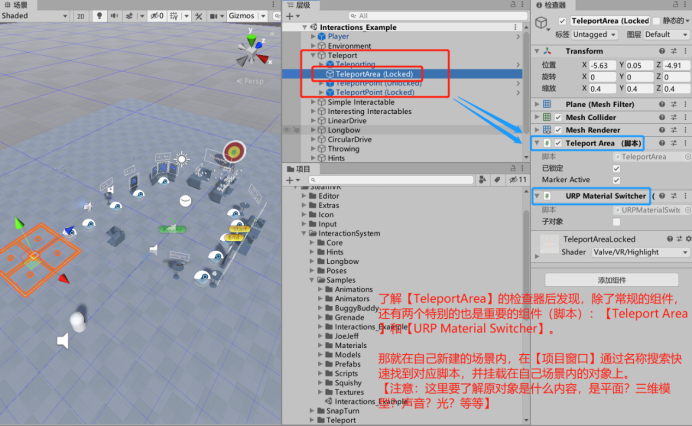Switch to the 项目 (Project) tab
692x426 pixels.
299,169
